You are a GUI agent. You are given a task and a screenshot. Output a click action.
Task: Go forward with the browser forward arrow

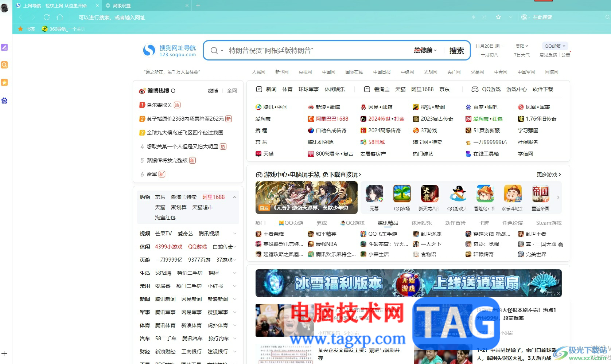[x=34, y=17]
